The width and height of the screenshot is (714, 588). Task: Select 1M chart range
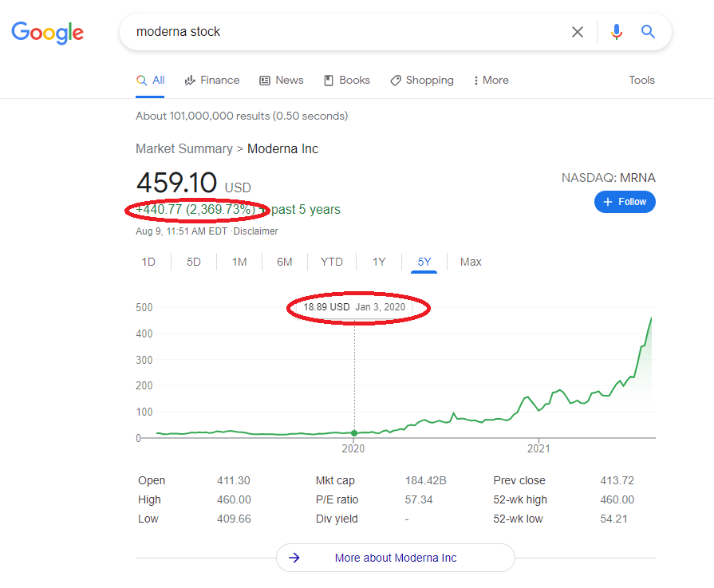[239, 262]
